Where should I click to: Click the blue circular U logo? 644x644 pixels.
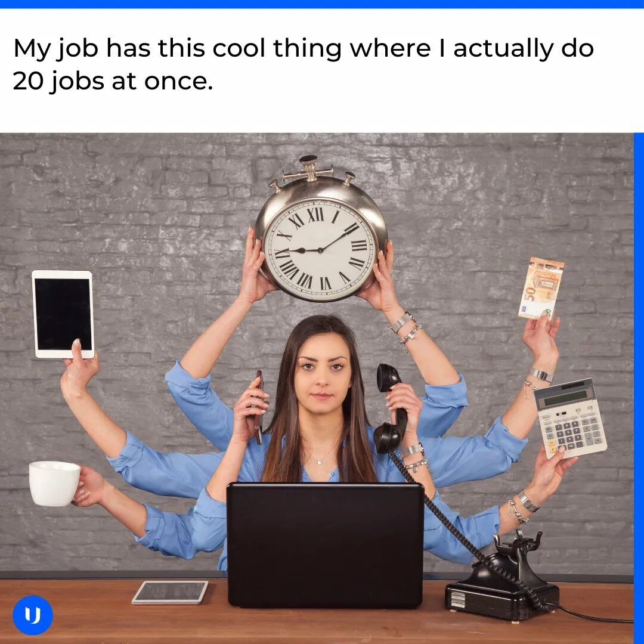pyautogui.click(x=33, y=615)
